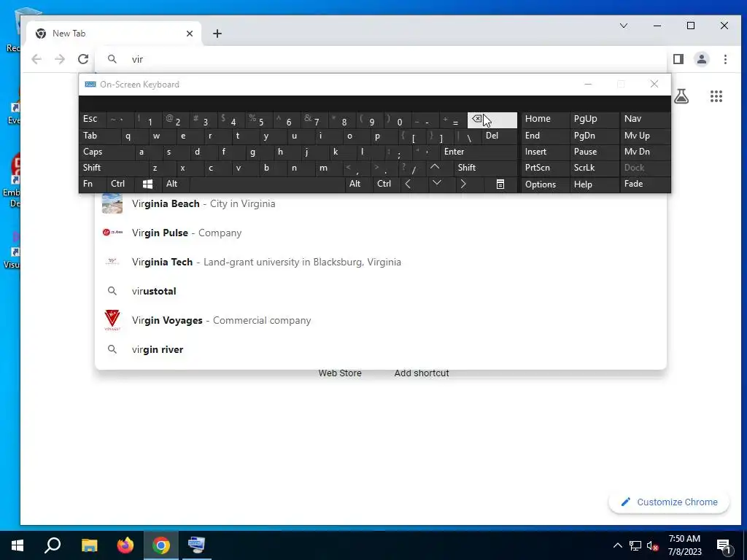Screen dimensions: 747x560
Task: Click the Chrome reload page icon
Action: click(x=83, y=59)
